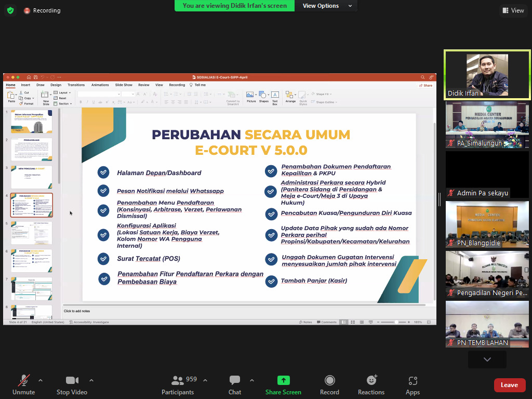
Task: Toggle Underline formatting
Action: (x=94, y=102)
